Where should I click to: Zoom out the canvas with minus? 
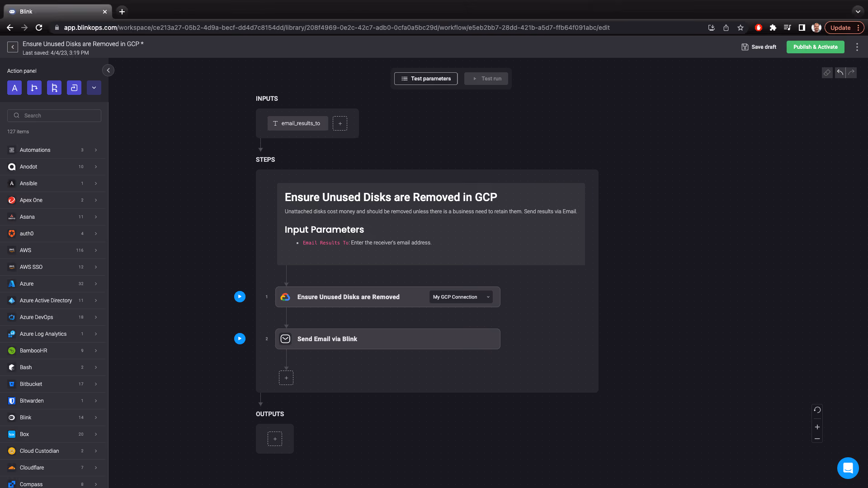tap(817, 439)
